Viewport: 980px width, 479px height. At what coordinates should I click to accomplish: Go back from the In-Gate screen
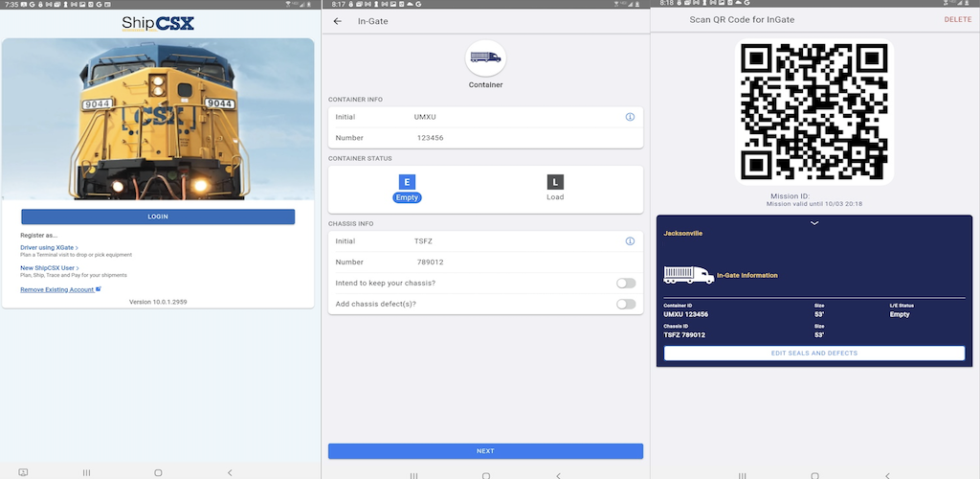tap(338, 21)
